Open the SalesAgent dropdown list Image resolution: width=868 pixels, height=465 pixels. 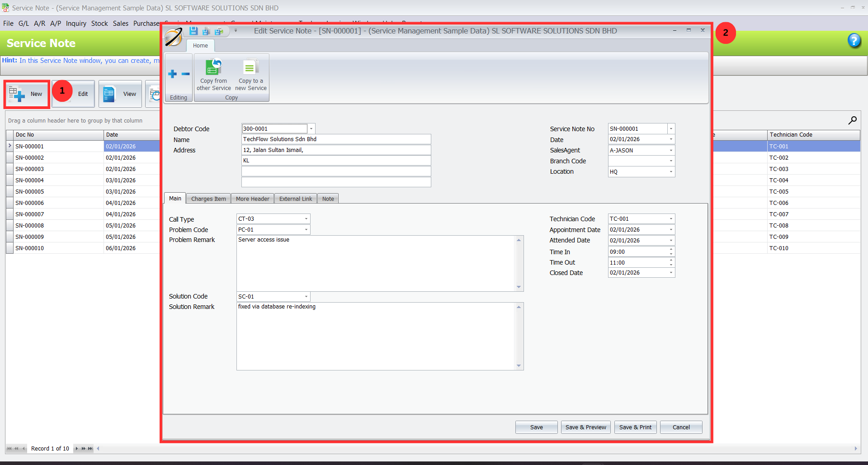pyautogui.click(x=671, y=150)
